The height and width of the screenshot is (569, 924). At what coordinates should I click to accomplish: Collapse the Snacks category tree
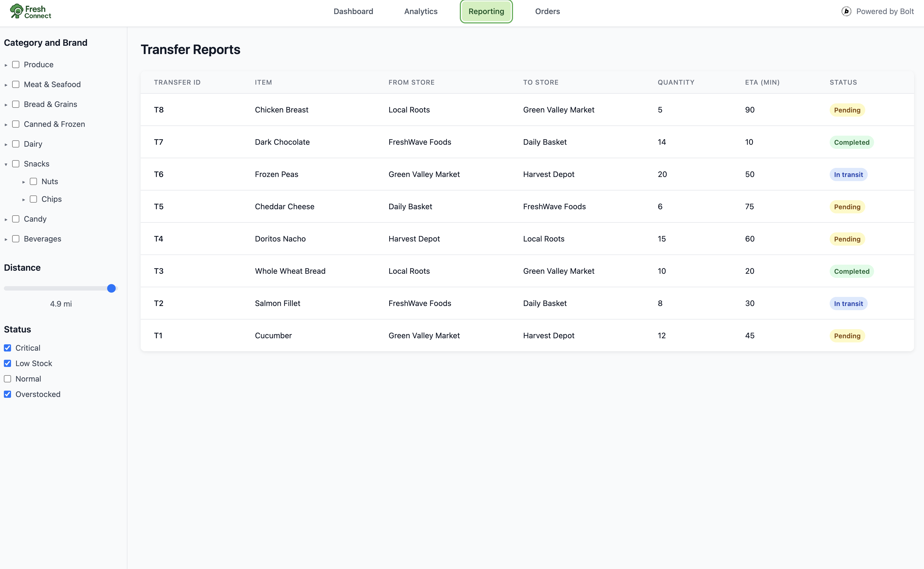click(6, 164)
